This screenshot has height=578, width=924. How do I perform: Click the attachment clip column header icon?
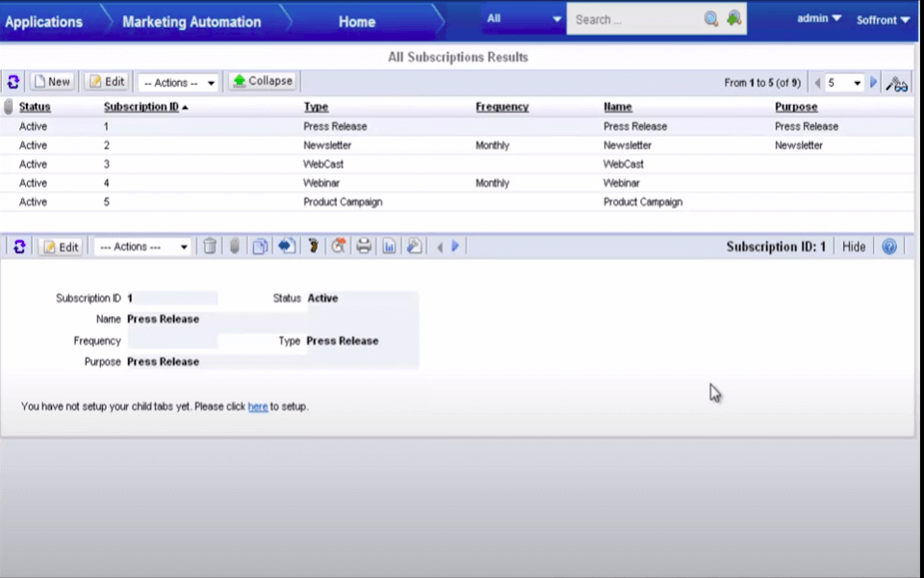[x=9, y=107]
